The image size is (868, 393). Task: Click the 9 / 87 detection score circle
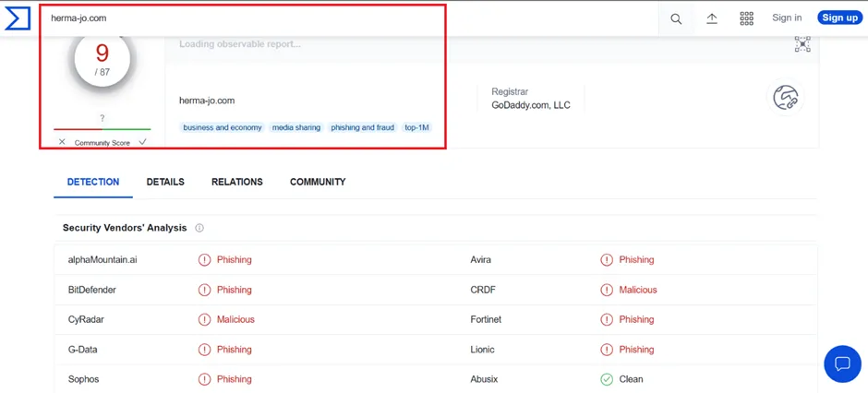[x=102, y=59]
